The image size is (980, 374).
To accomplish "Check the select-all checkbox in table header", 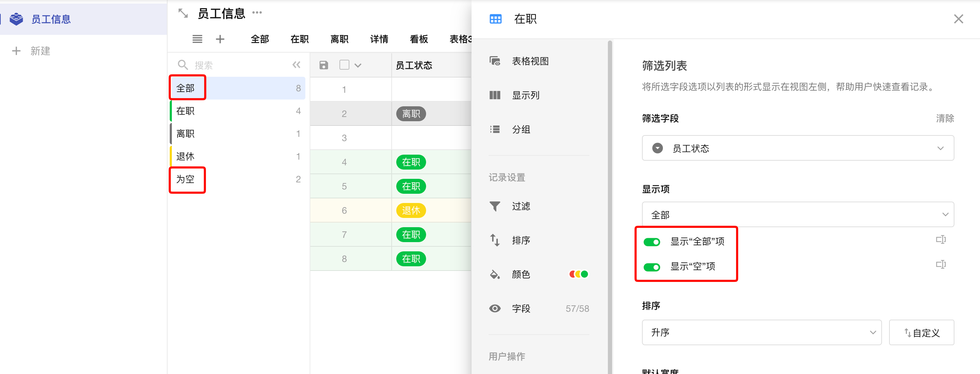I will [x=344, y=65].
